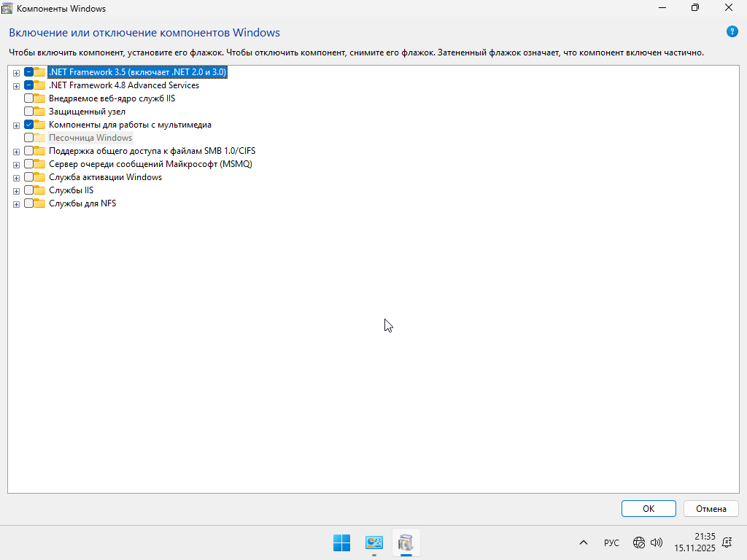Click the Windows Components taskbar icon

tap(406, 542)
